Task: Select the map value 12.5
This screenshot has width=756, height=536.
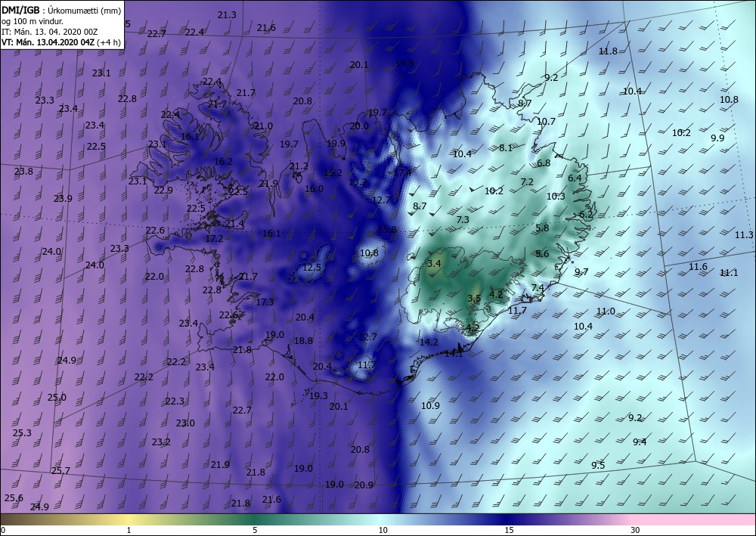Action: pyautogui.click(x=311, y=267)
